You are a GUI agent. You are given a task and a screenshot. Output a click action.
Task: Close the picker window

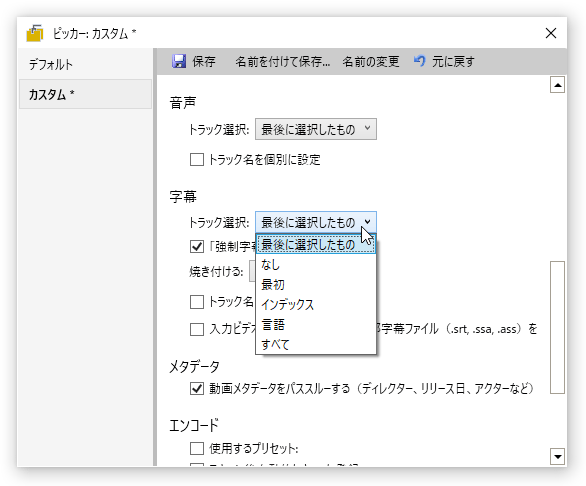coord(550,33)
